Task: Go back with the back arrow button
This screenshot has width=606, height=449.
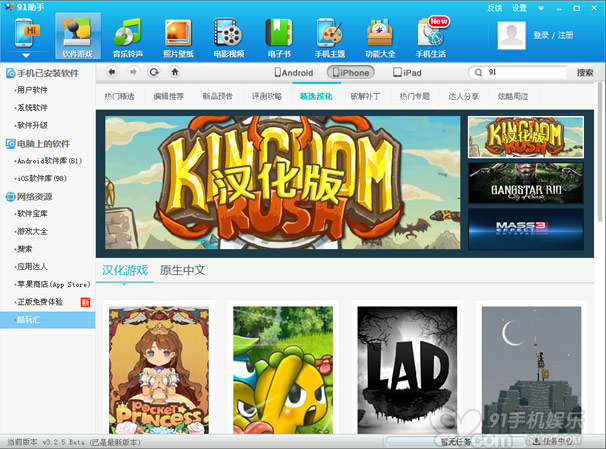Action: click(x=112, y=72)
